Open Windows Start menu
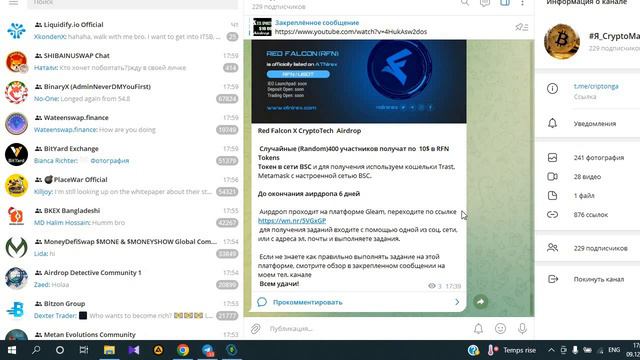Screen dimensions: 640x360 point(11,350)
